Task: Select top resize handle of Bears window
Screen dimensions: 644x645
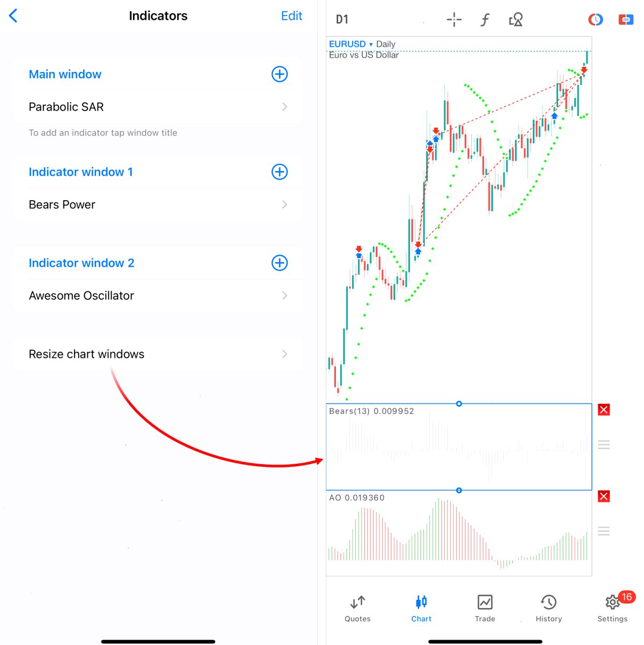Action: (459, 404)
